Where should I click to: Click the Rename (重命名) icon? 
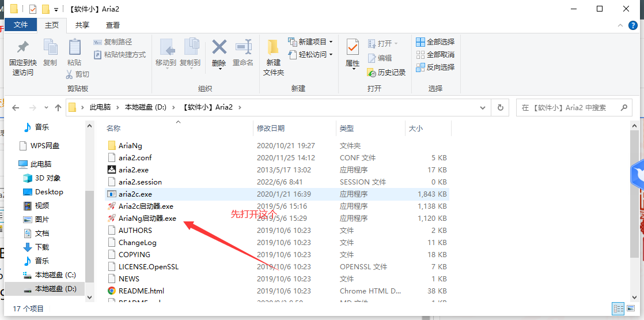point(243,47)
